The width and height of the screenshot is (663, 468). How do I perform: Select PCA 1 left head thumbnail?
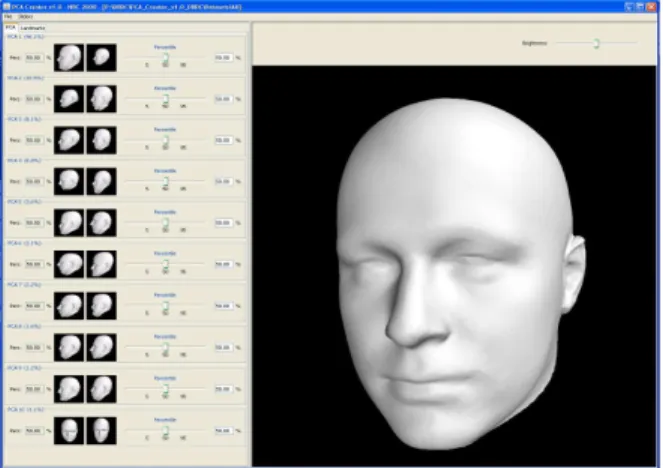[x=69, y=57]
